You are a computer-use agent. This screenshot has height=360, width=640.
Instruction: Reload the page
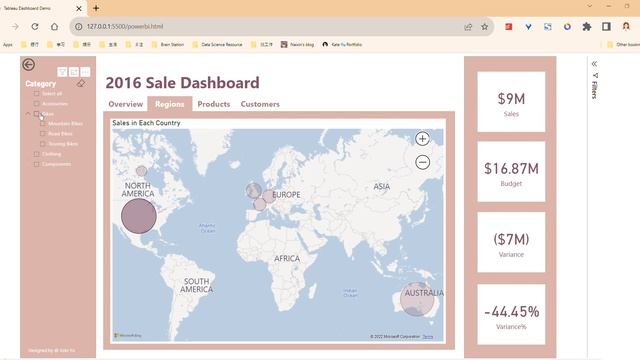coord(35,27)
